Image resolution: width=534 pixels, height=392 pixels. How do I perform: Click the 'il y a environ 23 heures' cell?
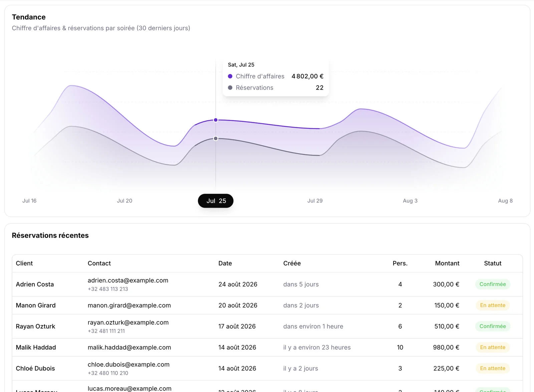click(x=317, y=347)
